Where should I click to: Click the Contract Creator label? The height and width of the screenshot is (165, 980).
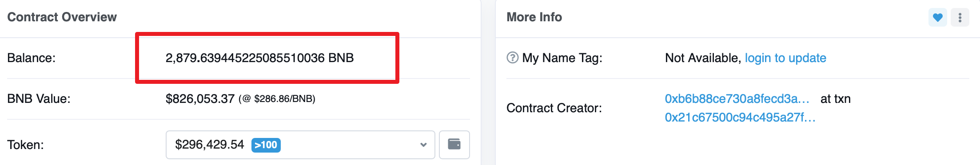coord(554,108)
